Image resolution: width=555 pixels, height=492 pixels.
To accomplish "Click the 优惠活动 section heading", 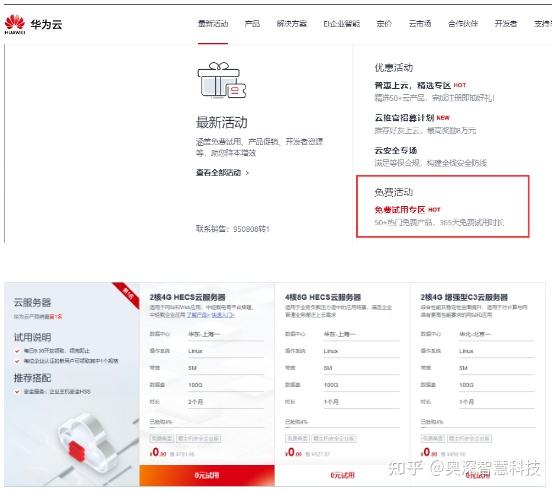I will click(x=394, y=68).
